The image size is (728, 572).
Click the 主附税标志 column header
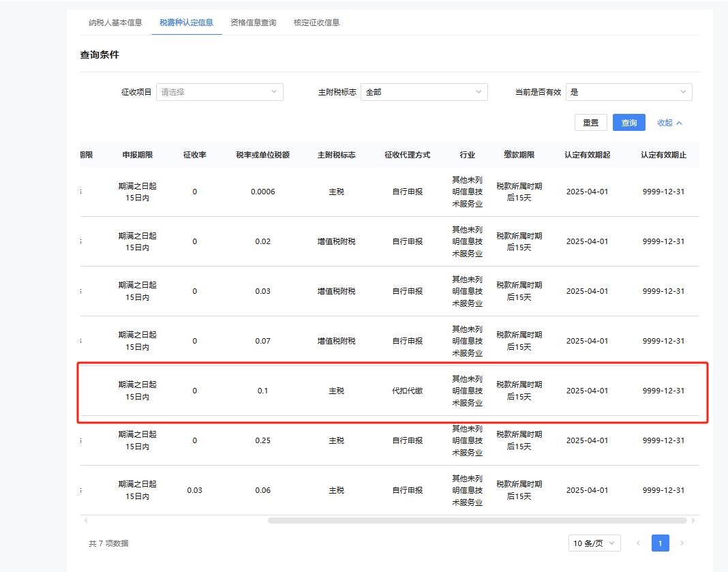tap(337, 155)
